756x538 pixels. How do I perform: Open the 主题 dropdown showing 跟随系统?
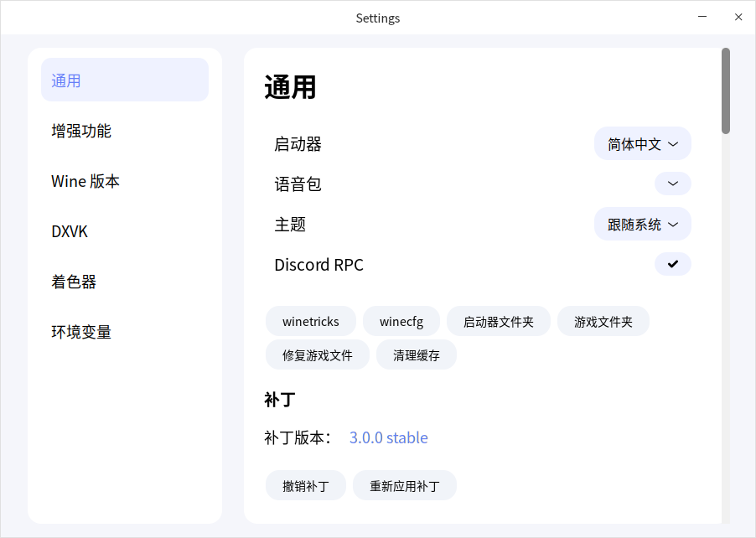coord(642,224)
